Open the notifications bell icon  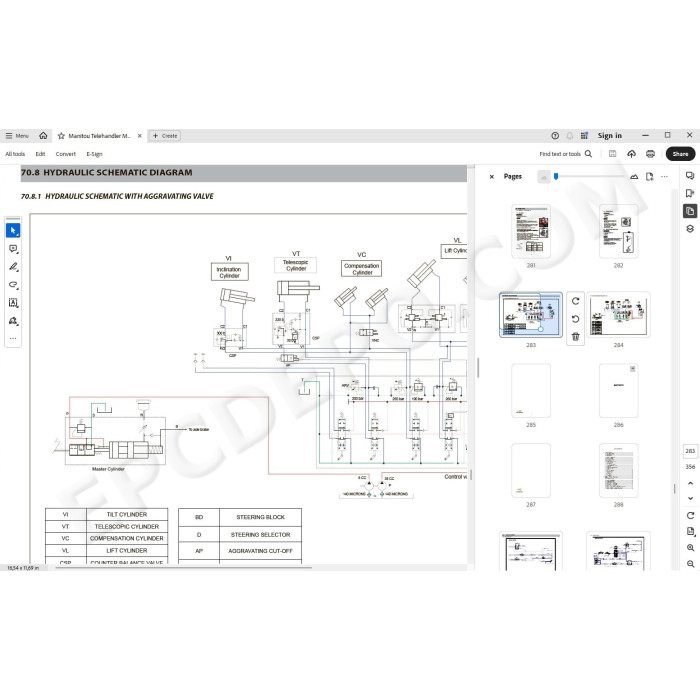[570, 136]
